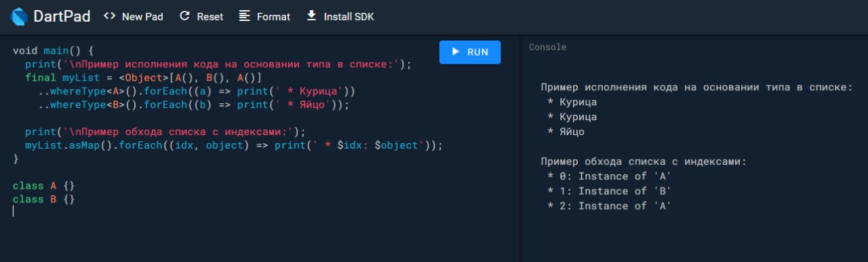Click console output '* Яйцо'
This screenshot has width=868, height=262.
tap(566, 132)
